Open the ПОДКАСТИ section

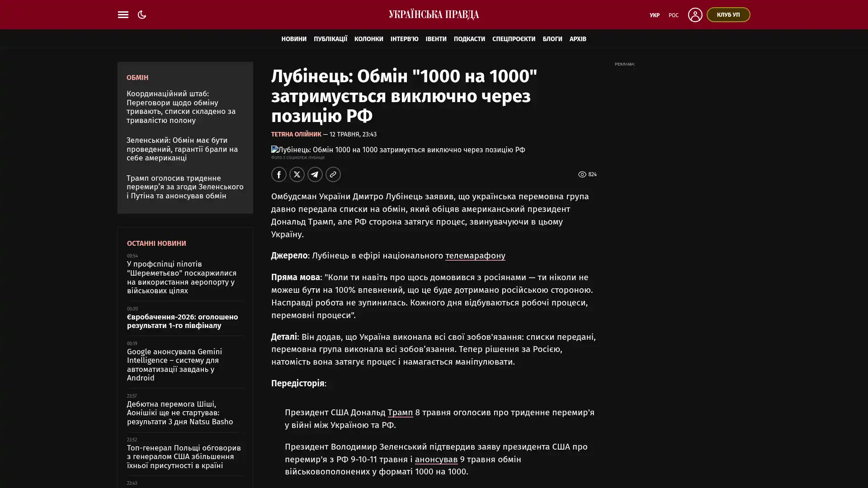coord(469,39)
